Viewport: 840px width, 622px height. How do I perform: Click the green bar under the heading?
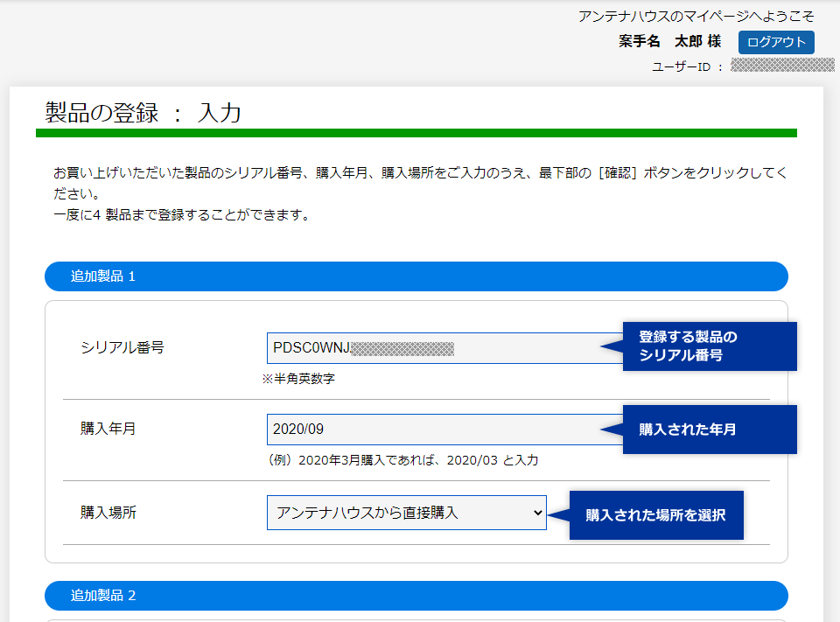[x=416, y=133]
